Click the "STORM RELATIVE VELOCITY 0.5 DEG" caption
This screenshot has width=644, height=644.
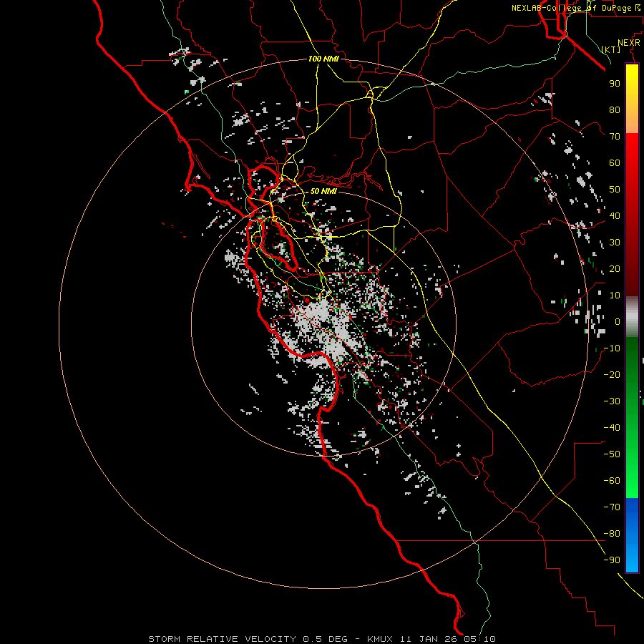pyautogui.click(x=248, y=639)
